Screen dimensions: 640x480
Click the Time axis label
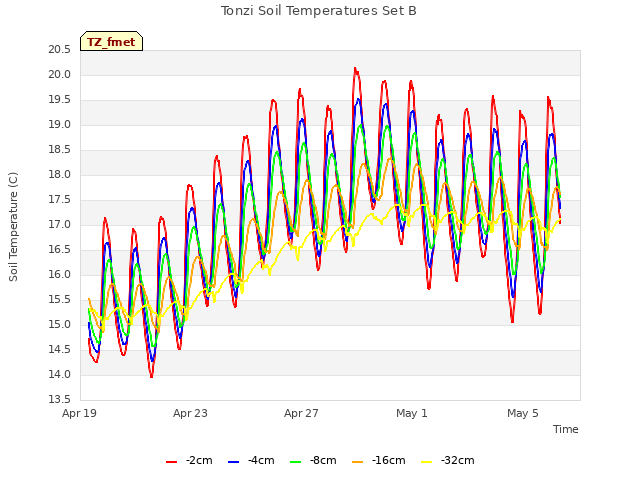pyautogui.click(x=565, y=429)
